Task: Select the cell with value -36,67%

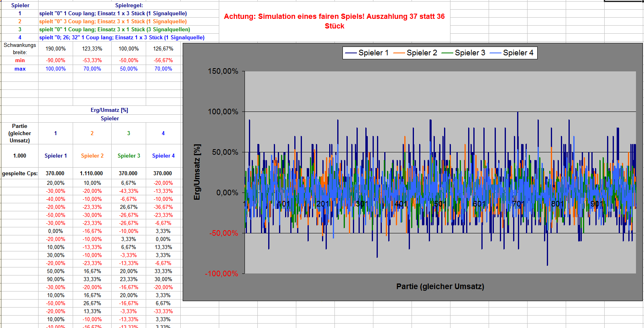Action: [x=163, y=207]
